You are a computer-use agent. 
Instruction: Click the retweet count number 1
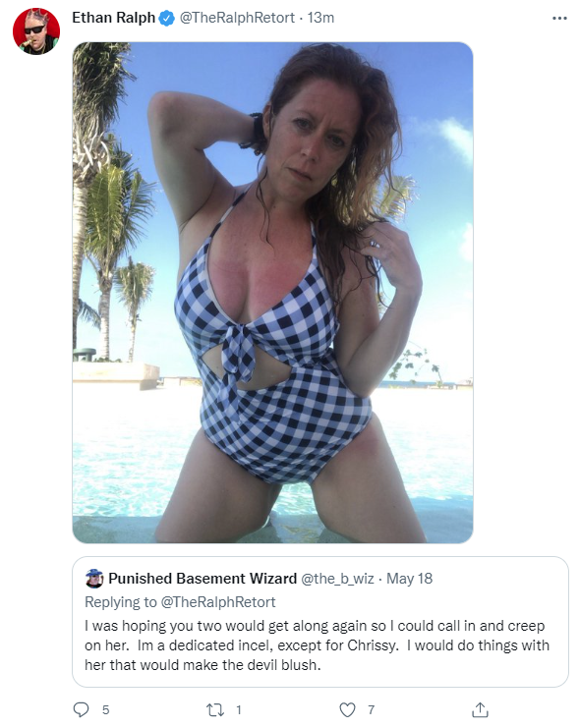click(239, 710)
